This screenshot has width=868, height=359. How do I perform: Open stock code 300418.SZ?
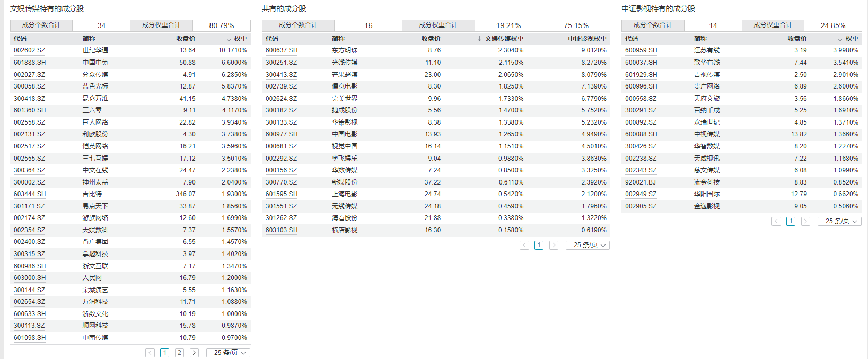30,99
